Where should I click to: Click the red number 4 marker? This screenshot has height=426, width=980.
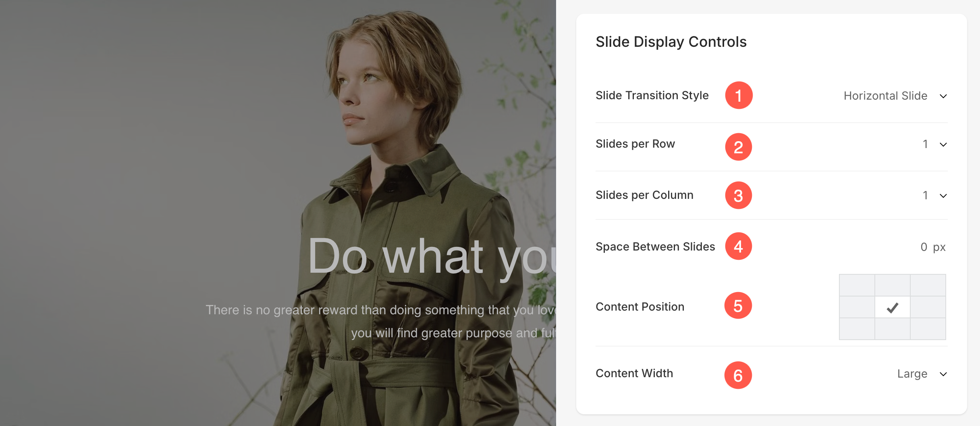point(739,246)
